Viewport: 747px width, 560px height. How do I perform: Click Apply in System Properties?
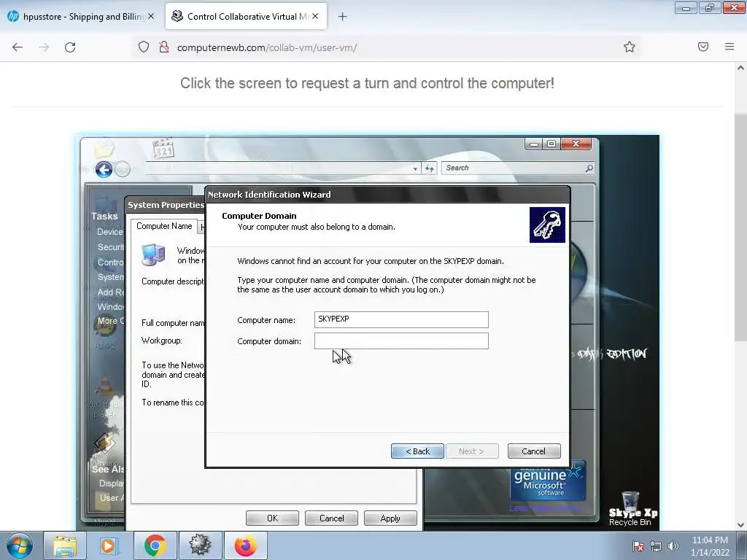point(390,518)
